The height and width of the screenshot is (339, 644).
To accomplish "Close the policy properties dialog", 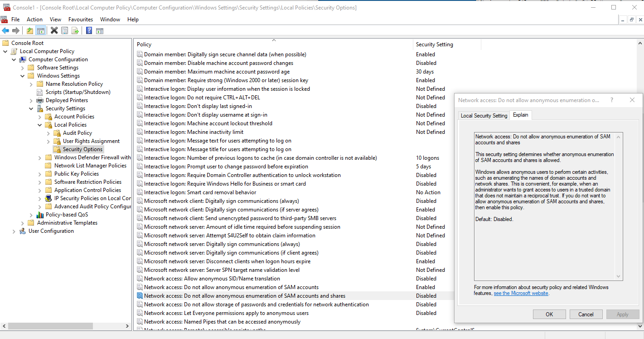I will coord(632,100).
